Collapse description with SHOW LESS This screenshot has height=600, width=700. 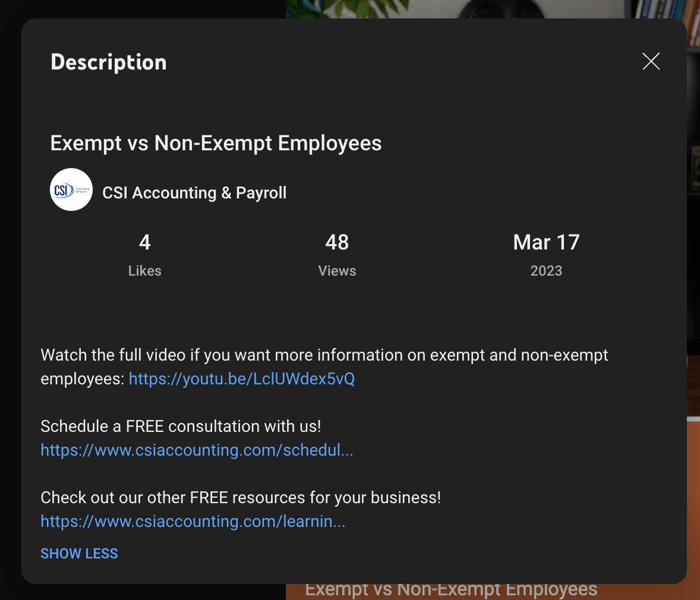point(79,554)
